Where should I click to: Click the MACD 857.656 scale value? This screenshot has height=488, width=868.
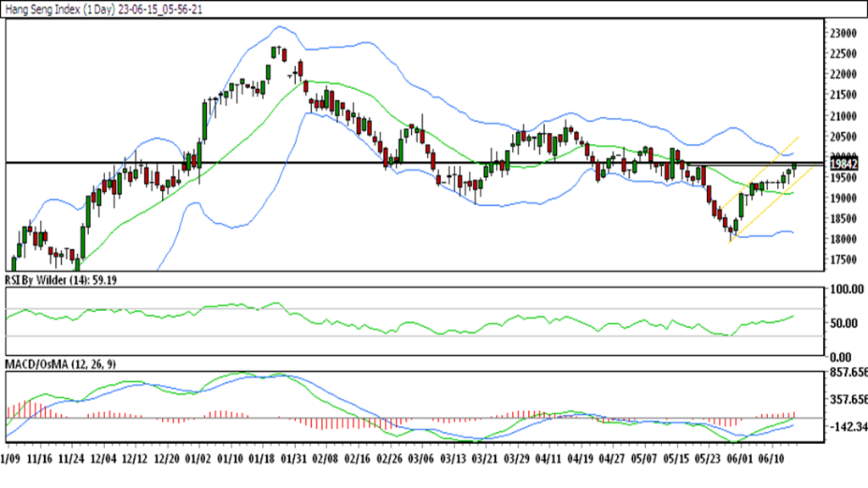tap(848, 373)
